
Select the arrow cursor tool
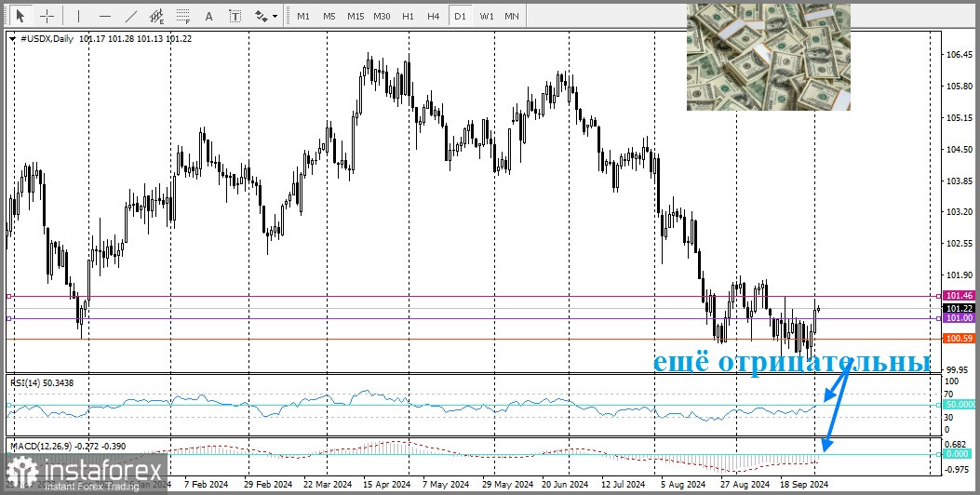[x=21, y=16]
